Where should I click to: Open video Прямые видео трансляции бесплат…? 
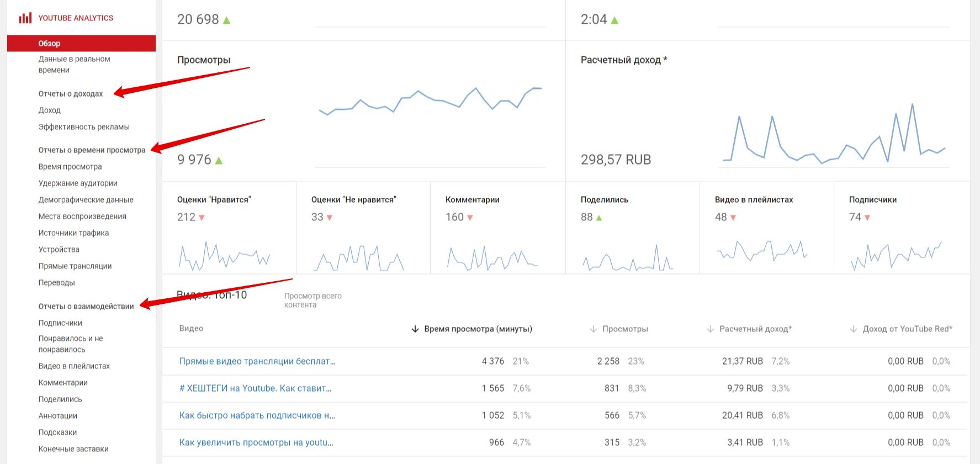tap(257, 361)
